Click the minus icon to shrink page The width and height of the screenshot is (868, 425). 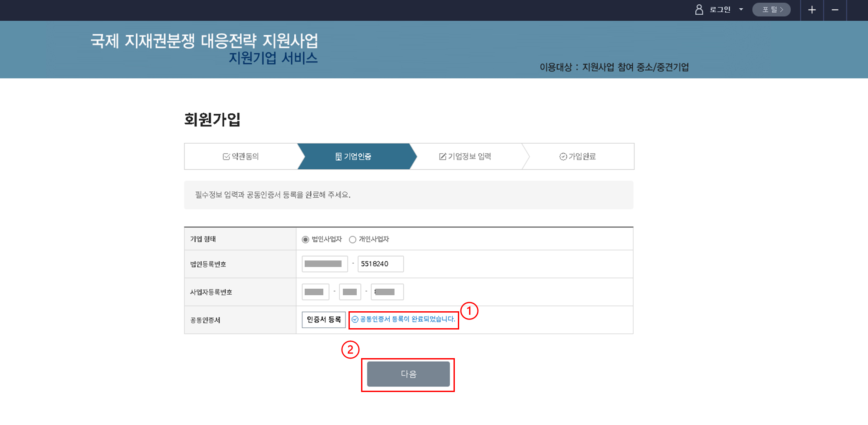point(835,10)
